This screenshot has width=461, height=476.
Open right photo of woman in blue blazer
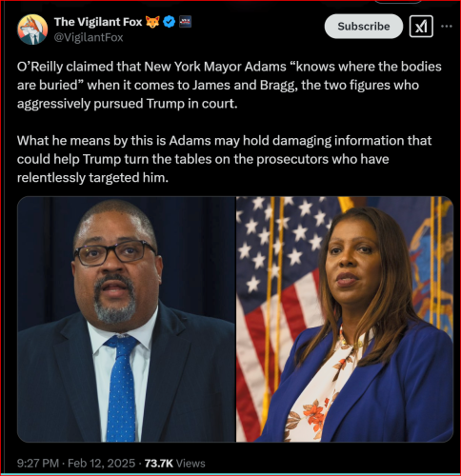pyautogui.click(x=345, y=319)
